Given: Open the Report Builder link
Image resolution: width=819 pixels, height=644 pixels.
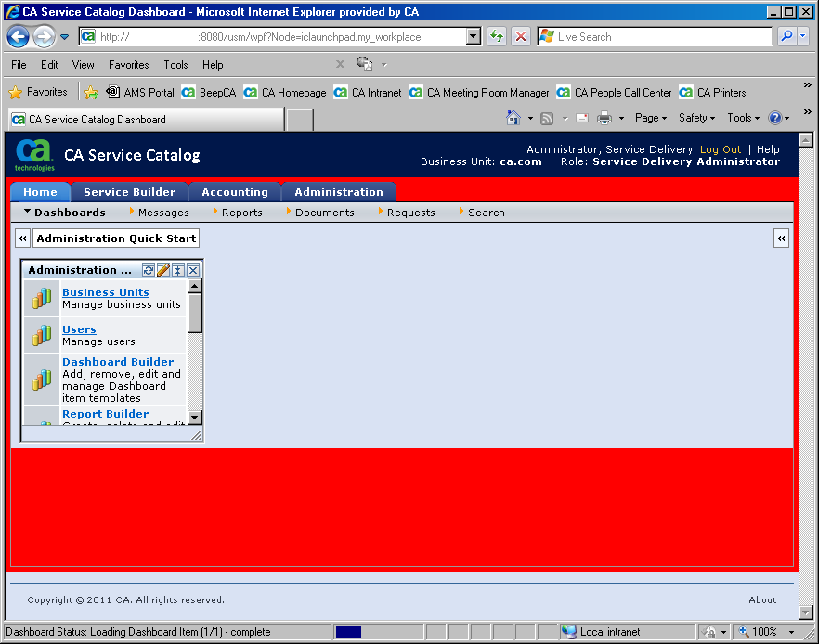Looking at the screenshot, I should pos(106,414).
